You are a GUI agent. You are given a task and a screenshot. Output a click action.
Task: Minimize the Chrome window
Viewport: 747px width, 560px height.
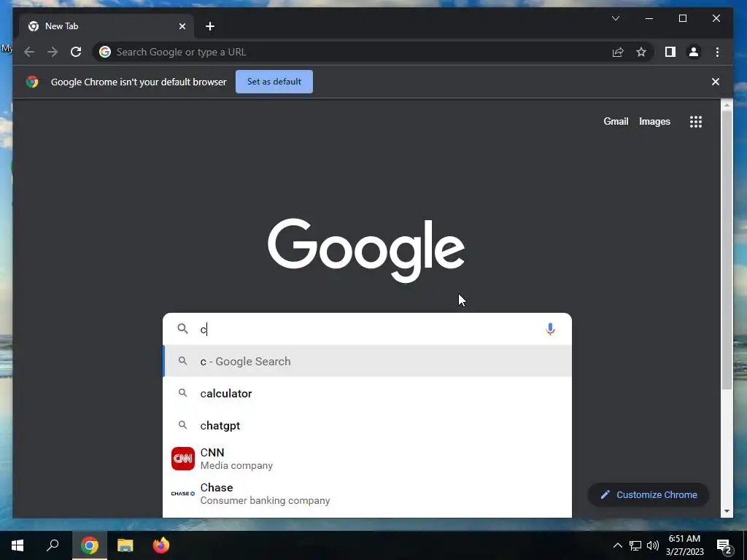point(649,18)
